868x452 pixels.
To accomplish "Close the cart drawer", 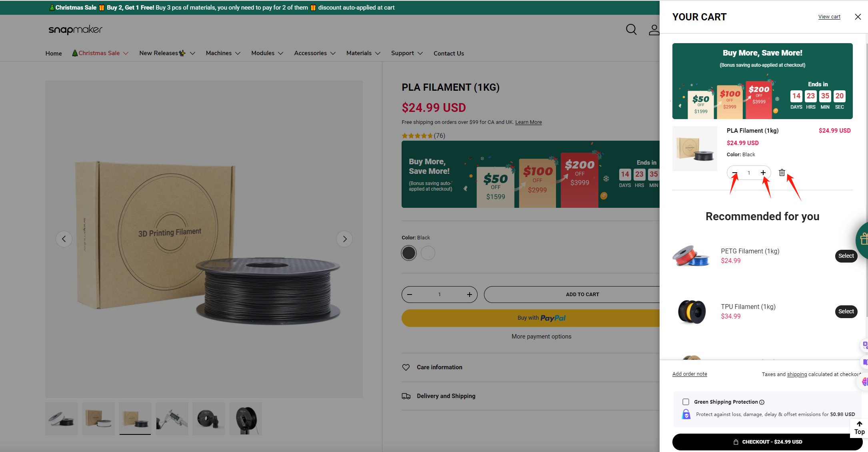I will [858, 17].
